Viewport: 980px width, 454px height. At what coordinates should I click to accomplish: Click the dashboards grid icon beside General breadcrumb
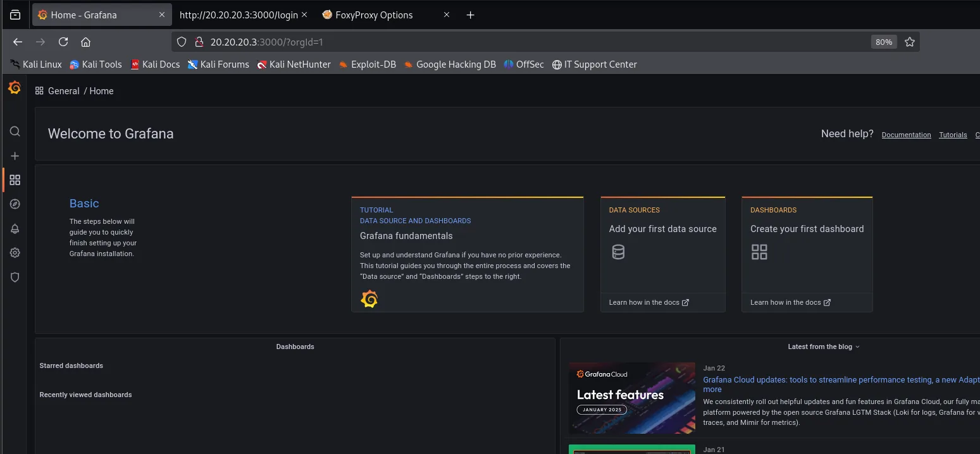tap(39, 91)
